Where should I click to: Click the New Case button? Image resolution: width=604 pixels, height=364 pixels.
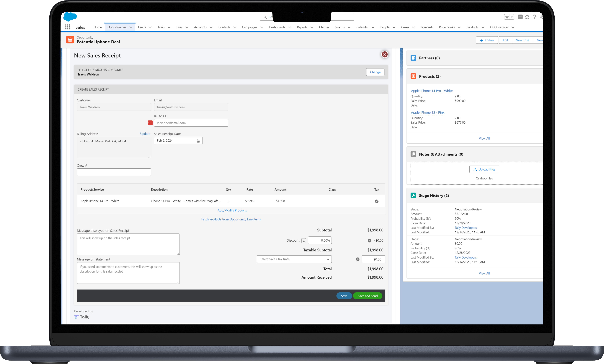522,40
